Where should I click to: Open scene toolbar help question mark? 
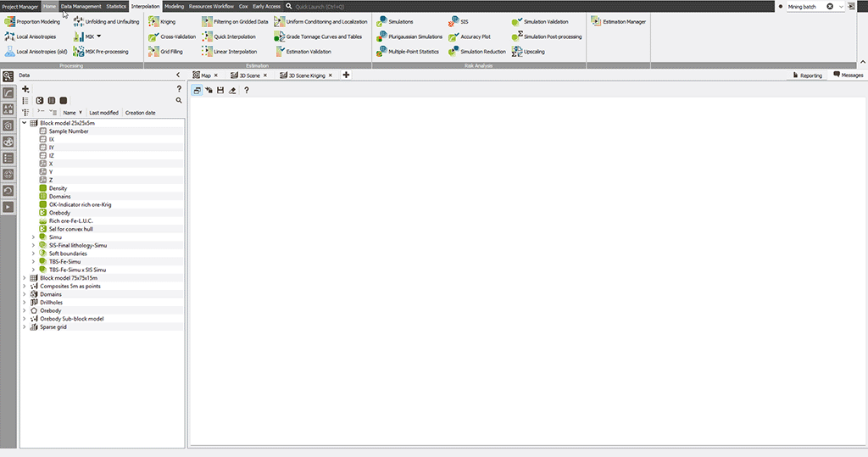pyautogui.click(x=247, y=90)
